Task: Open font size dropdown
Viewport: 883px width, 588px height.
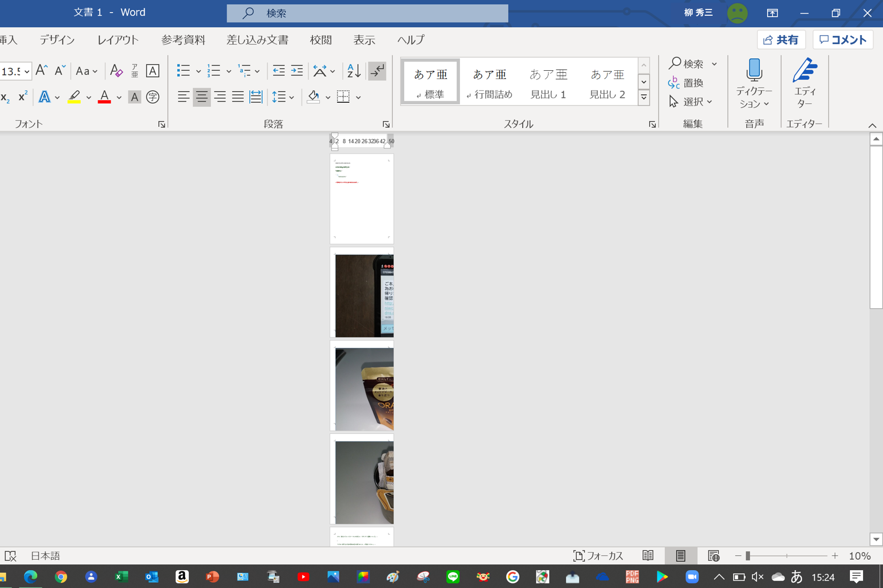Action: (x=27, y=71)
